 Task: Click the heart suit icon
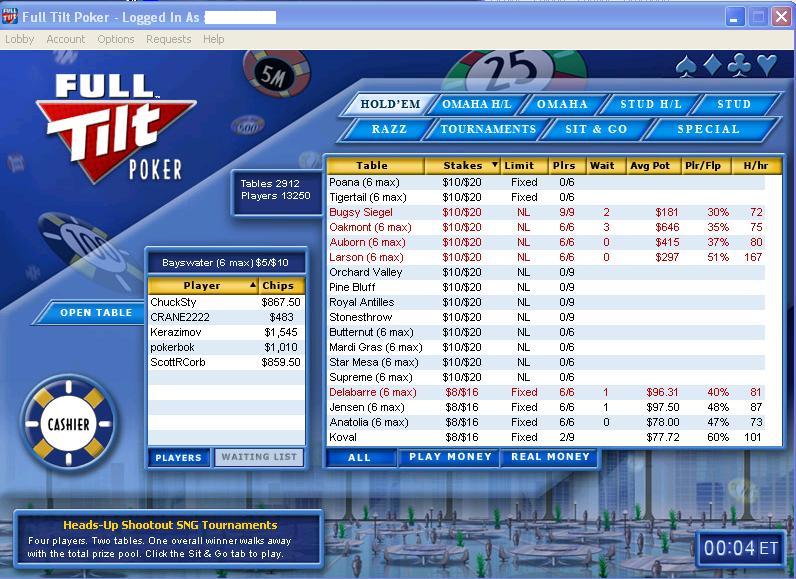767,66
